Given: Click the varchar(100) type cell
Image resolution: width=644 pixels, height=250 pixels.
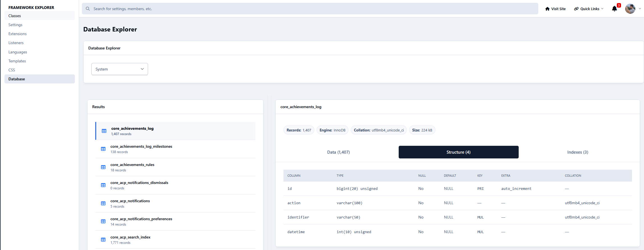Looking at the screenshot, I should [x=350, y=203].
